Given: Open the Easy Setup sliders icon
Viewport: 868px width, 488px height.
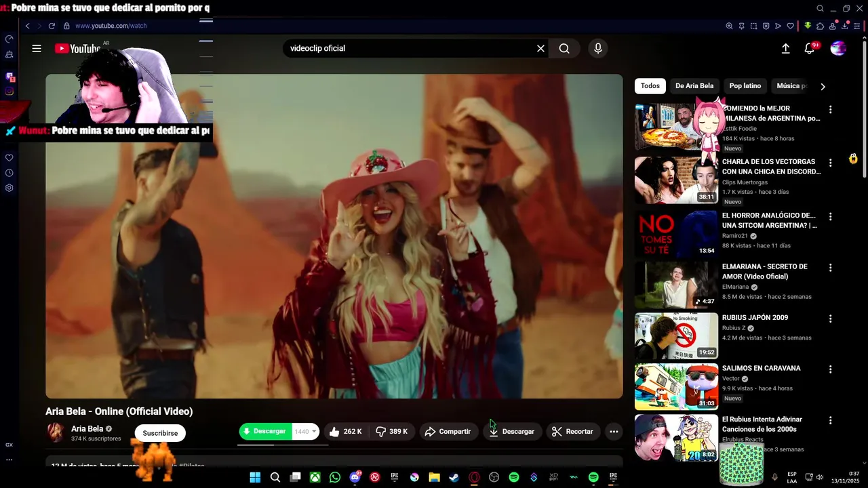Looking at the screenshot, I should pyautogui.click(x=857, y=26).
